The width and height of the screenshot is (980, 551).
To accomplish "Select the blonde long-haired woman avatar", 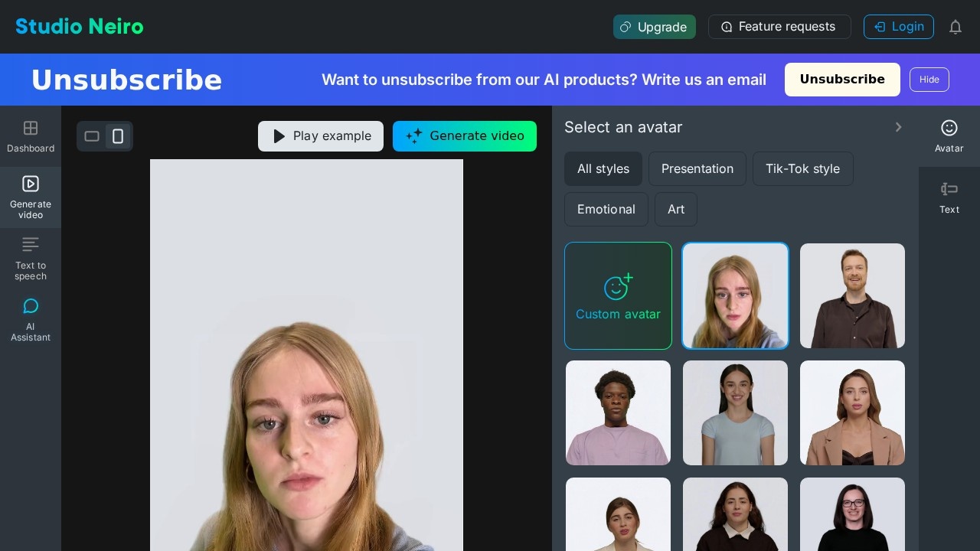I will [x=735, y=295].
